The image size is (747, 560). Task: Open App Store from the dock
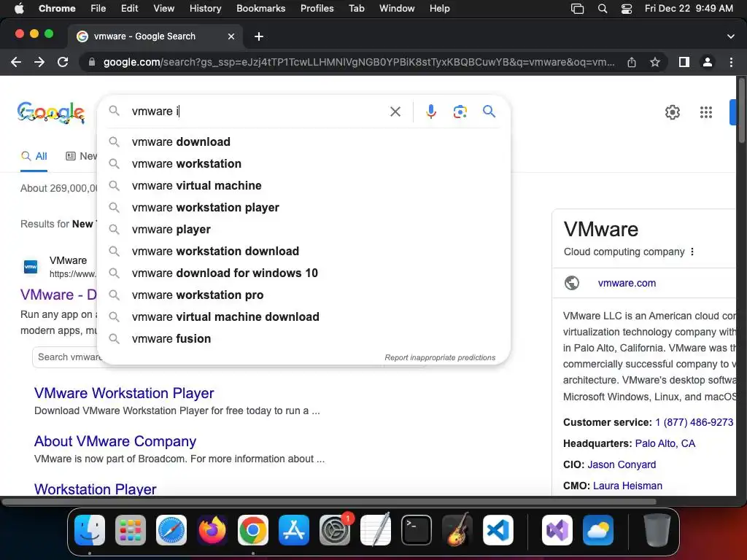pyautogui.click(x=294, y=530)
